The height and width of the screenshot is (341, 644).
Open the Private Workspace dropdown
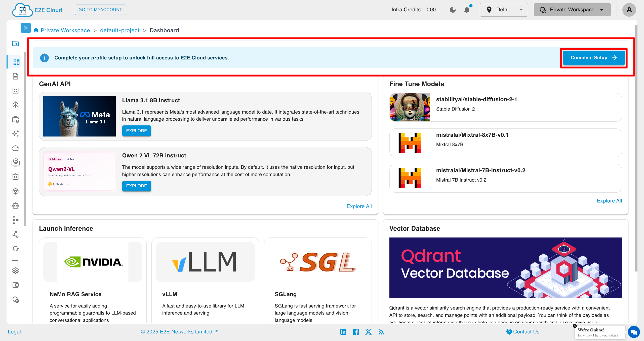(x=572, y=10)
